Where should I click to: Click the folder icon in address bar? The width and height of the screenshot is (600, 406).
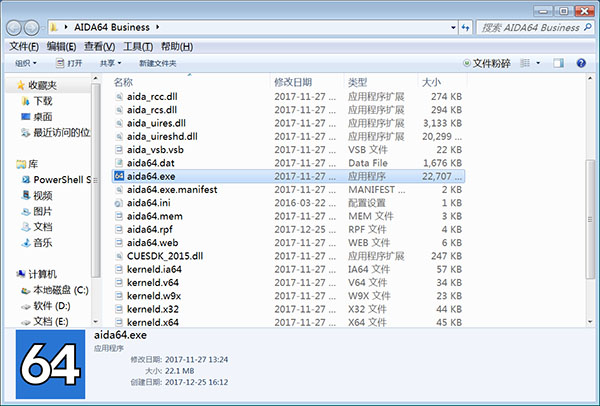pyautogui.click(x=54, y=27)
